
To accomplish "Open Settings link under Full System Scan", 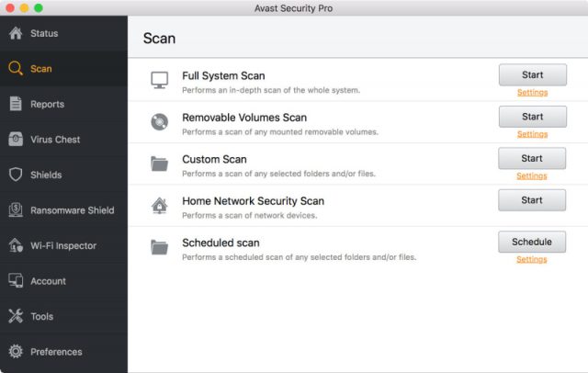I will [x=533, y=93].
